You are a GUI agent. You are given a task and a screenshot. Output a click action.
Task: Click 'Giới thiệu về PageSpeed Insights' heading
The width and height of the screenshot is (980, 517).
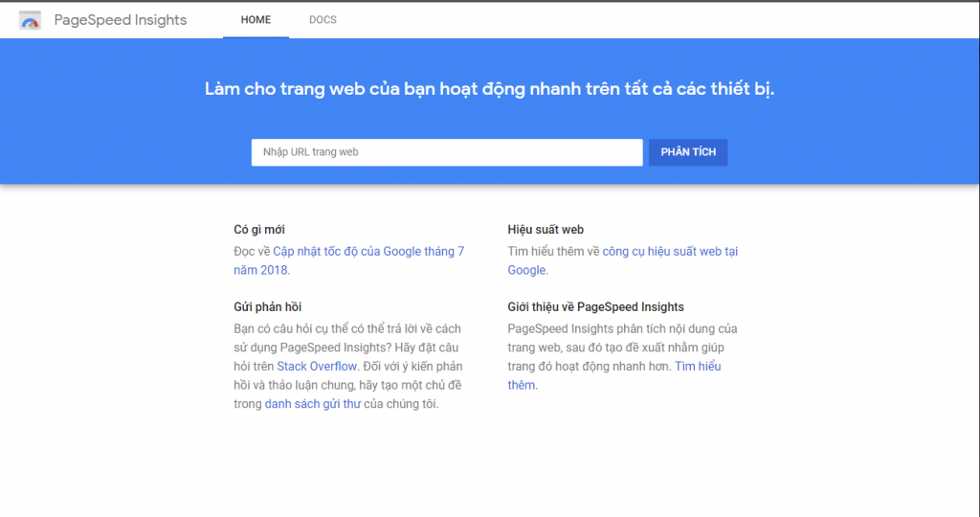click(x=595, y=307)
